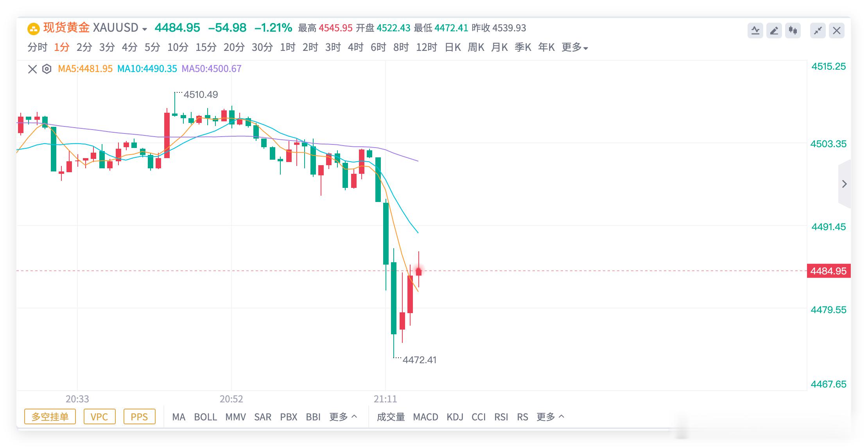Expand 更多 next to BBI indicator
Screen dimensions: 868x447
[x=343, y=417]
